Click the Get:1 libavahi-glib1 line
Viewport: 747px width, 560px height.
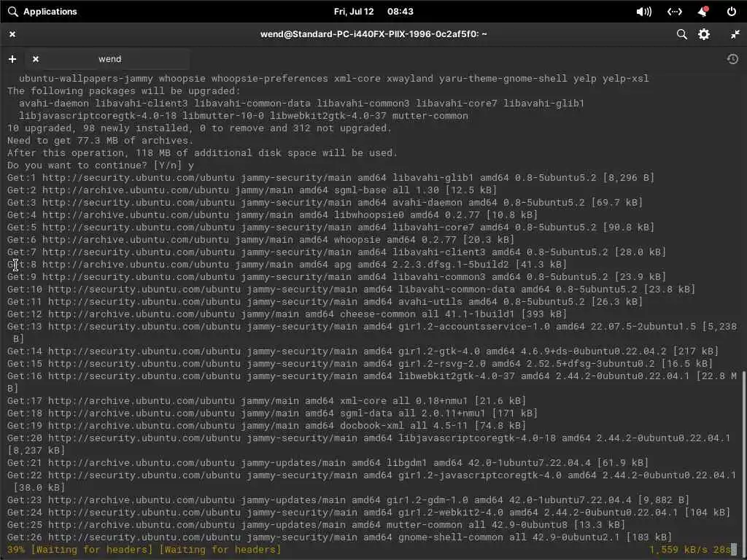[330, 178]
